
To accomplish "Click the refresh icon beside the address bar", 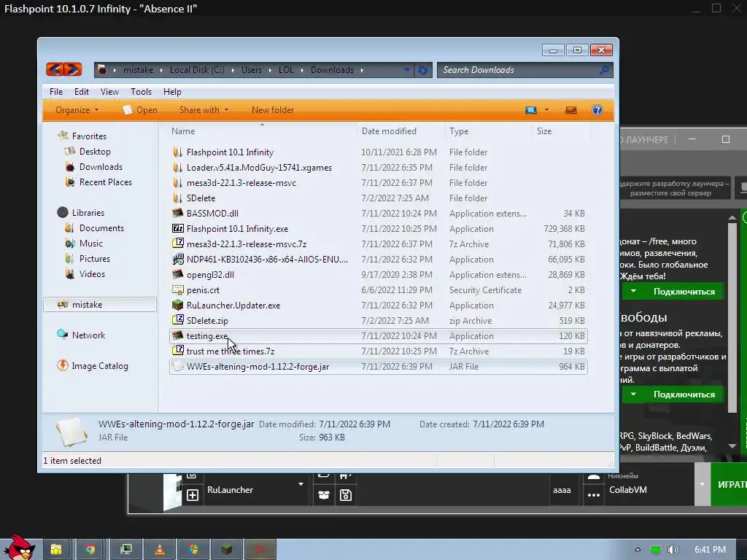I will coord(422,70).
